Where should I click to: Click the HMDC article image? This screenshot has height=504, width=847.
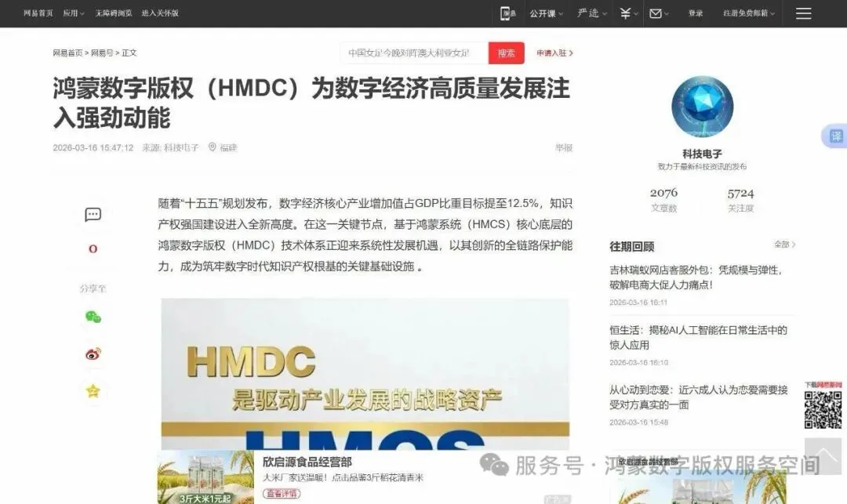coord(365,374)
